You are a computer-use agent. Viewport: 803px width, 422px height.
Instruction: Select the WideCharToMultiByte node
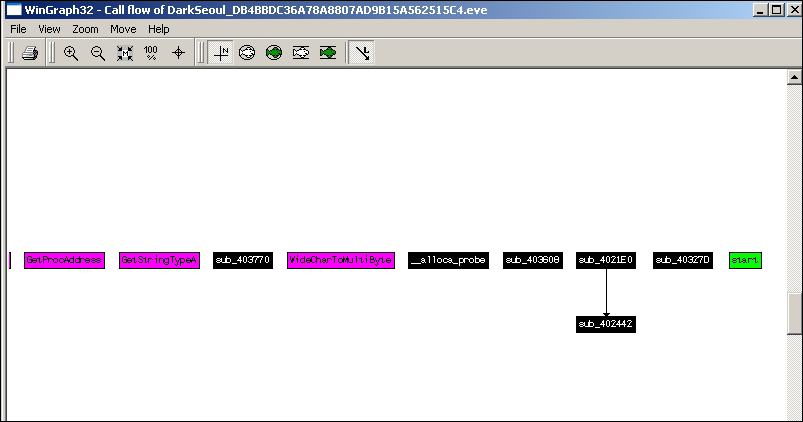(341, 260)
